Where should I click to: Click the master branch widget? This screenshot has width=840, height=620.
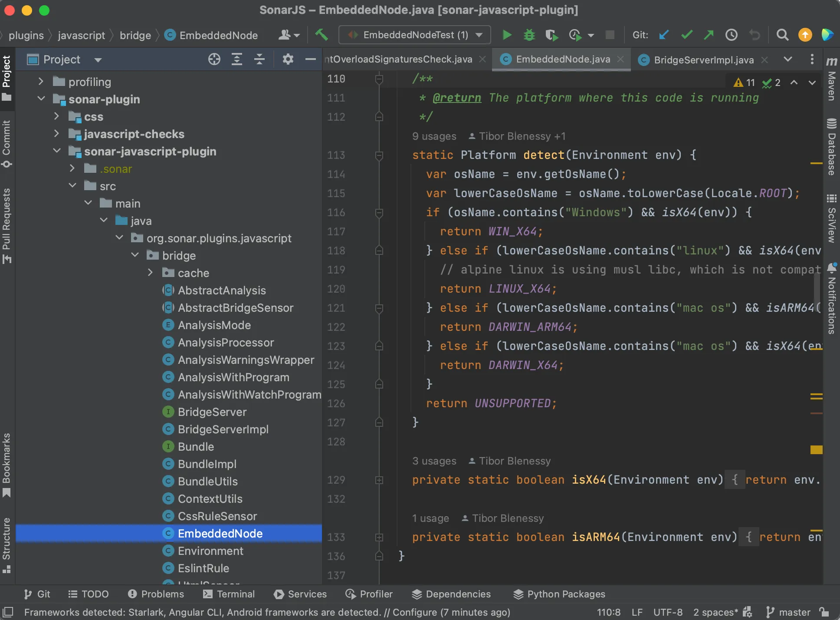pos(788,612)
